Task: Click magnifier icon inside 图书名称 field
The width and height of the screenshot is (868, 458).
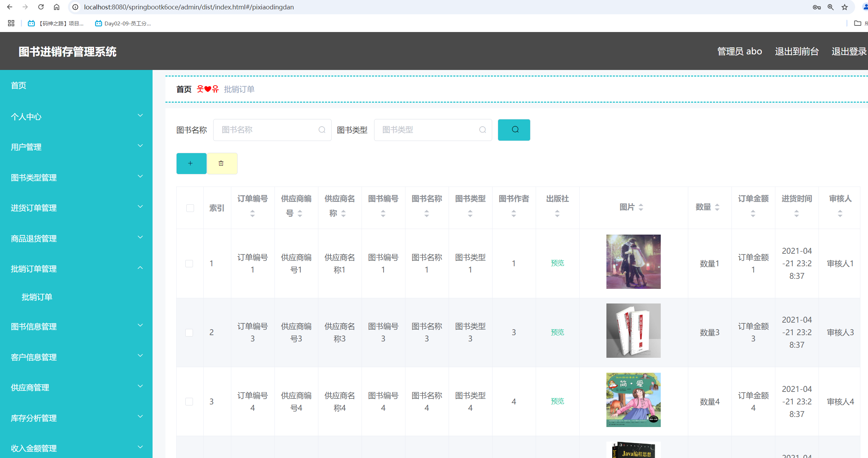Action: point(322,130)
